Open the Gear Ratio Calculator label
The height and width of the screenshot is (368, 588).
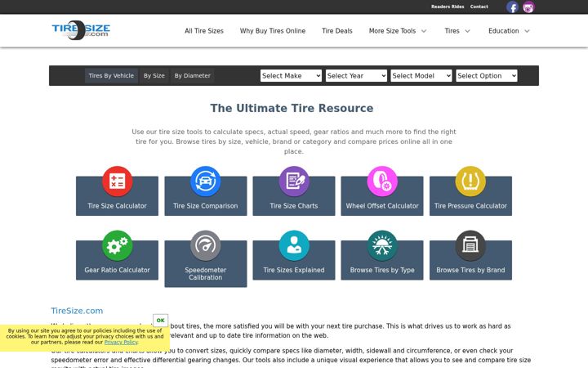tap(117, 270)
